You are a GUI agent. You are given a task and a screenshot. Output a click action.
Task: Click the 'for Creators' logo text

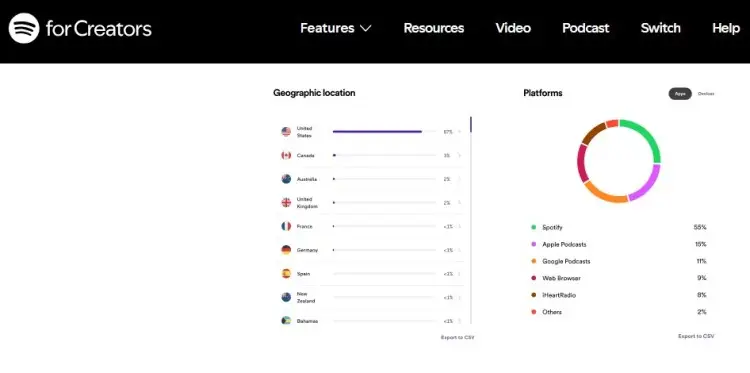pyautogui.click(x=99, y=29)
